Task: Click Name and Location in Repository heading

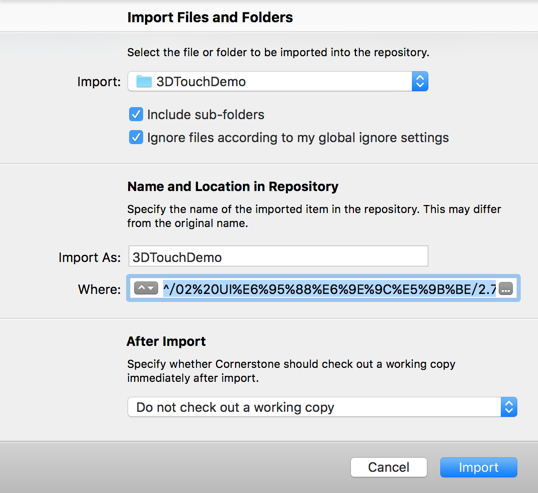Action: tap(233, 186)
